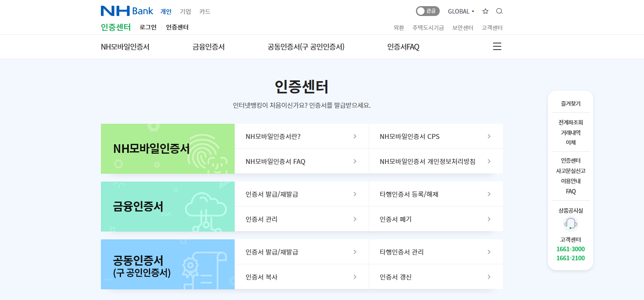This screenshot has height=300, width=644.
Task: Click the 인증센터 breadcrumb link beside 로그인
Action: click(177, 27)
